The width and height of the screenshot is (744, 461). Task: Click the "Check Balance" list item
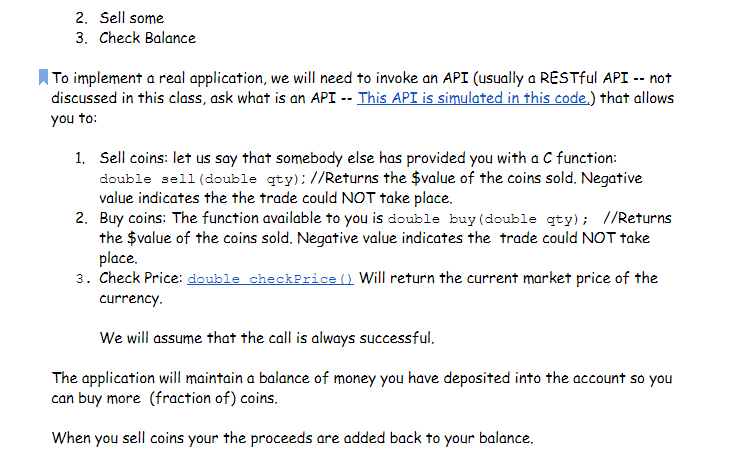tap(147, 38)
